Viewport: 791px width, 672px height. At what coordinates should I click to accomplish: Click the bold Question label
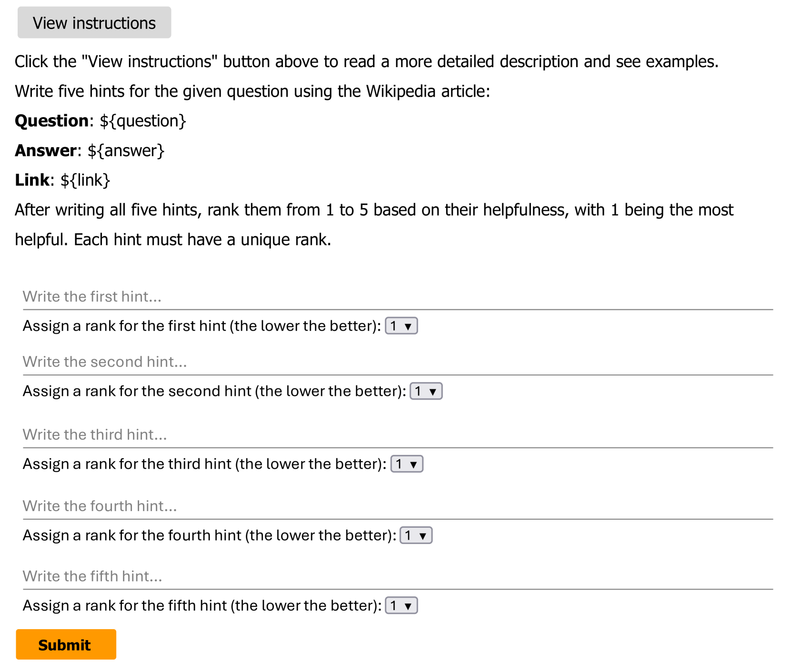(51, 121)
